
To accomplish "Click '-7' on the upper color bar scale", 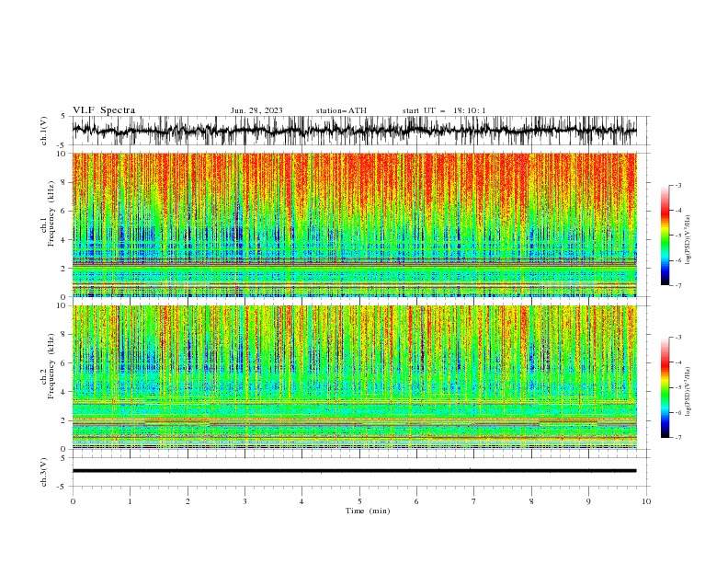I will pos(677,285).
